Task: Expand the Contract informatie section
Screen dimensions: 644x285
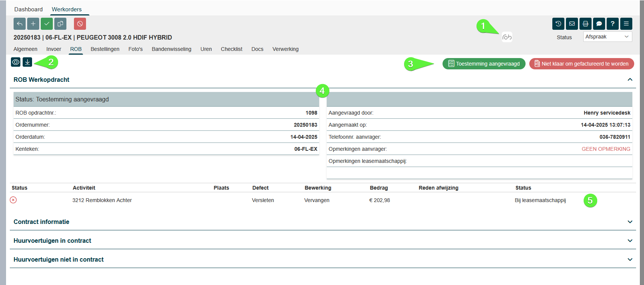Action: pos(630,222)
